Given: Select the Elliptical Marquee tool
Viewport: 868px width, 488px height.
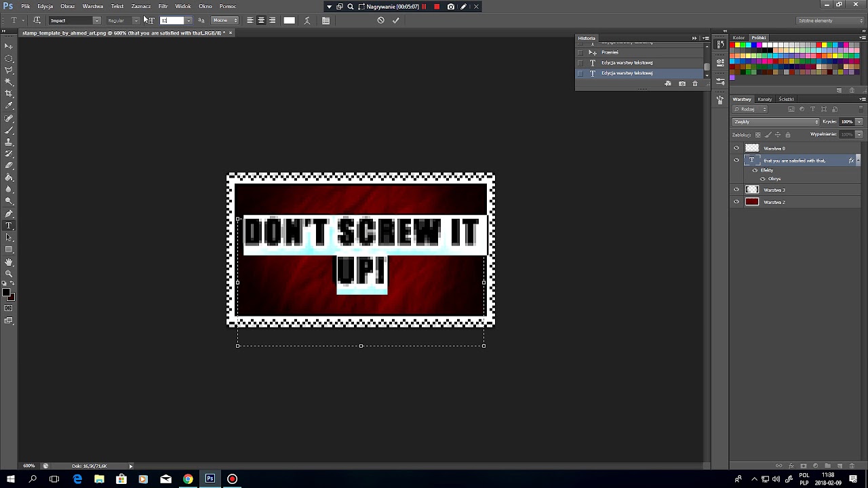Looking at the screenshot, I should tap(9, 58).
